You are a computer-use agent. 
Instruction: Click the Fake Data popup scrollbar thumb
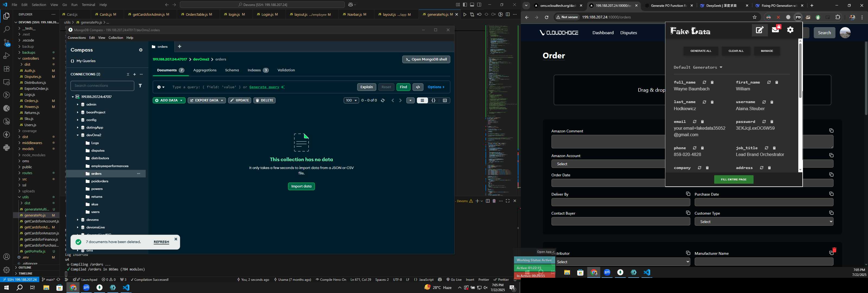800,71
